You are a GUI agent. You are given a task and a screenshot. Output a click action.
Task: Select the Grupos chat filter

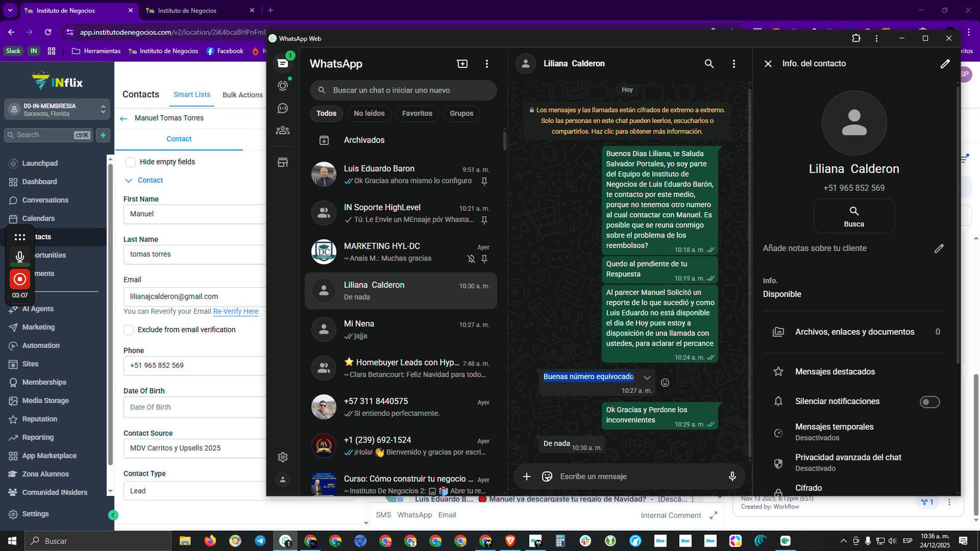(x=461, y=113)
